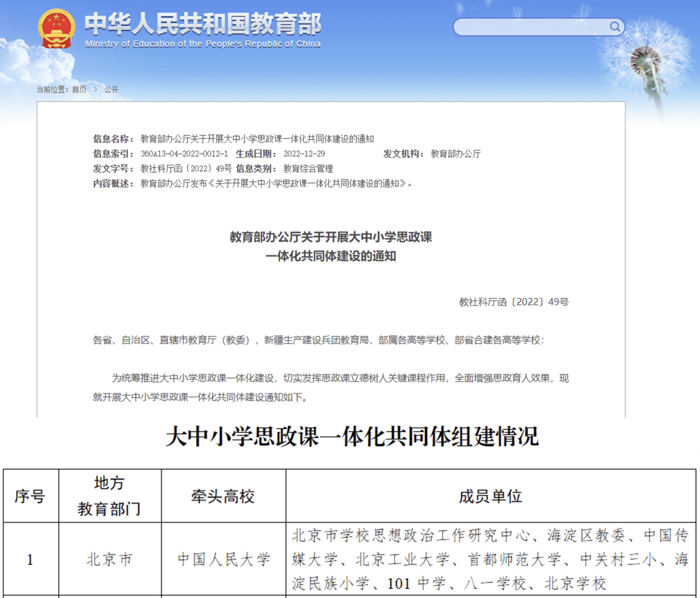Click the heading line 一体化共同体建设的通知

coord(331,256)
